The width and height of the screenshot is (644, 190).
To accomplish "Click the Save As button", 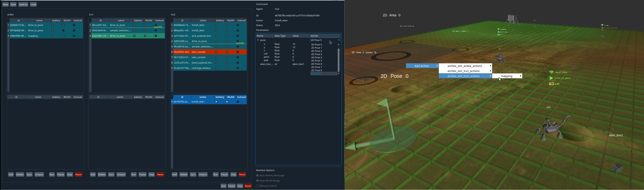I will click(x=23, y=4).
